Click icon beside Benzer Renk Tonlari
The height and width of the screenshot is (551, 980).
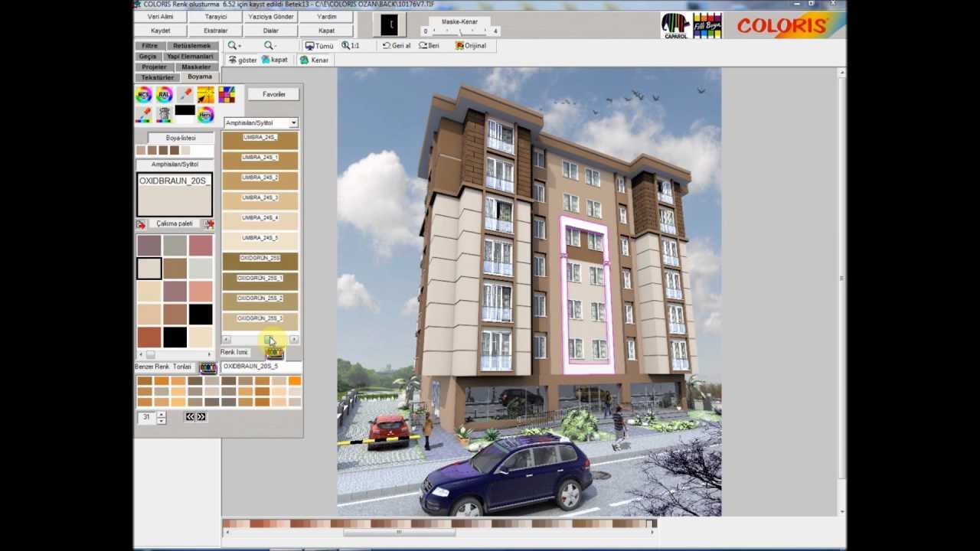(207, 367)
